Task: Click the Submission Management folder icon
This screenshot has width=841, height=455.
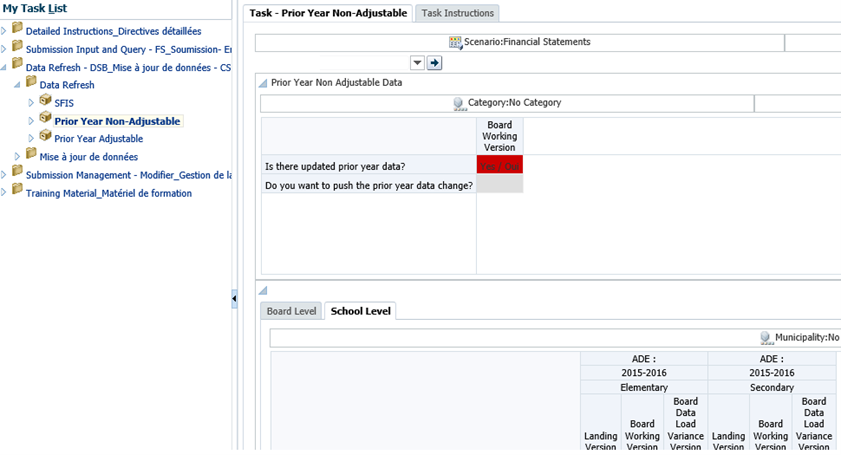Action: (x=17, y=171)
